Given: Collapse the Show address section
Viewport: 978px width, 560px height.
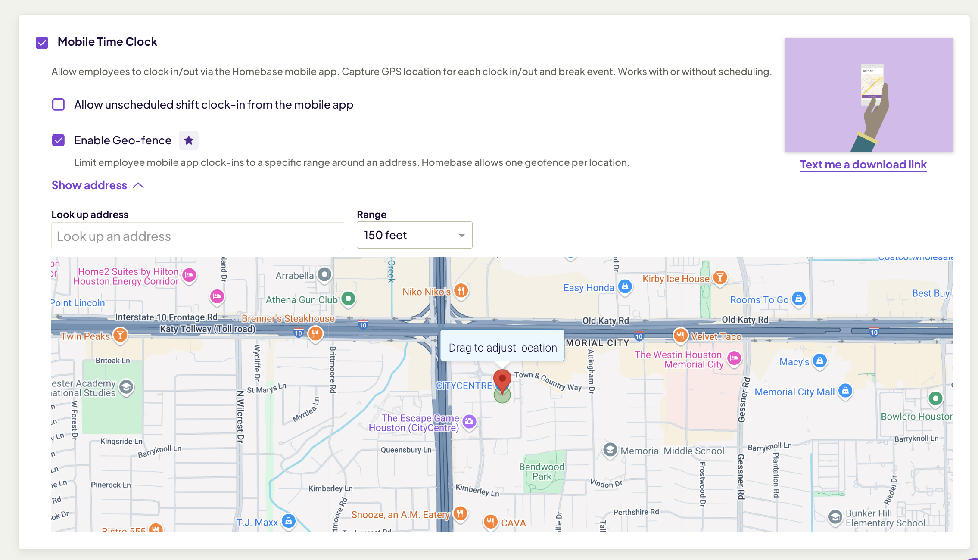Looking at the screenshot, I should (89, 185).
